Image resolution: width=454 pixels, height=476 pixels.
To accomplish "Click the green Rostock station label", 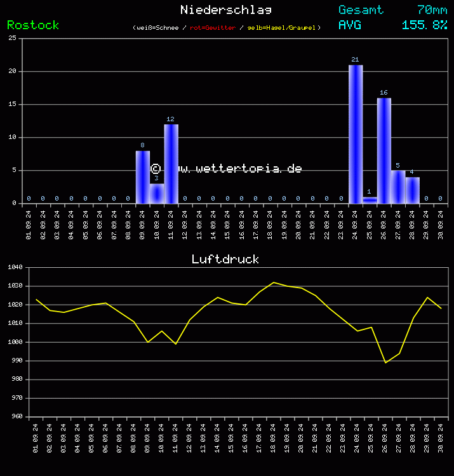I will [x=33, y=25].
